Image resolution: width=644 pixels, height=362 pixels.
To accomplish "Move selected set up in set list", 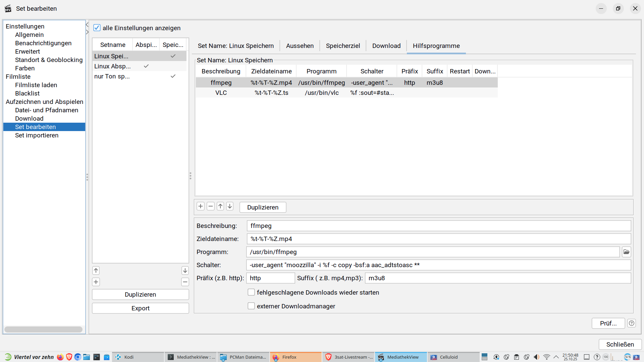I will 96,270.
